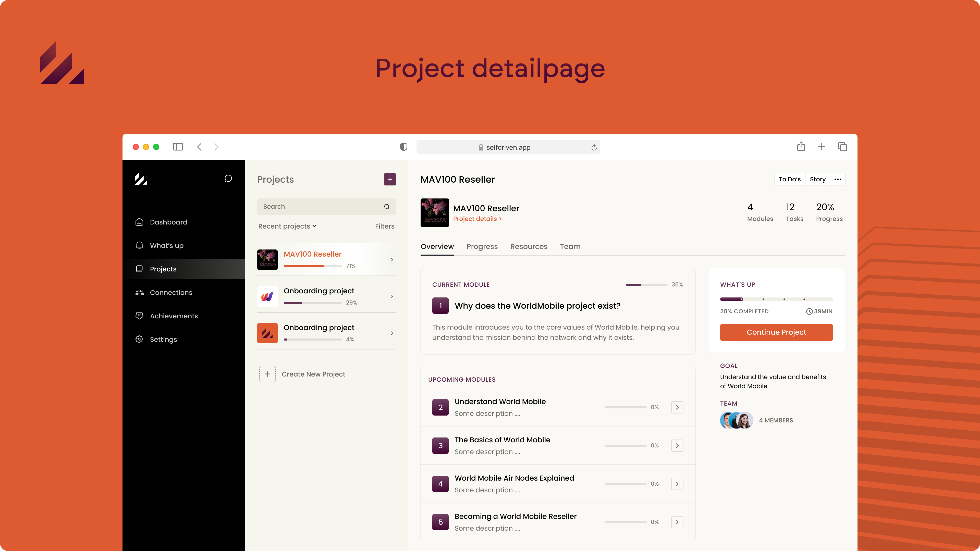Expand chevron on MAV100 Reseller row

392,260
